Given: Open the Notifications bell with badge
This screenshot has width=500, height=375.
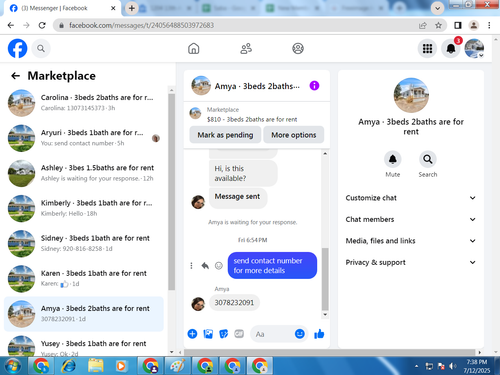Looking at the screenshot, I should point(451,49).
